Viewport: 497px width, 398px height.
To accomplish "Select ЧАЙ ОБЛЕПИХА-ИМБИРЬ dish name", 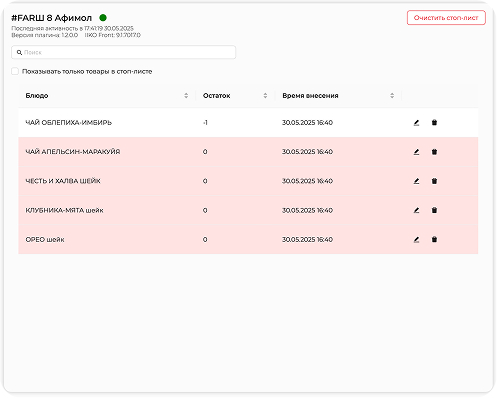I will coord(69,123).
